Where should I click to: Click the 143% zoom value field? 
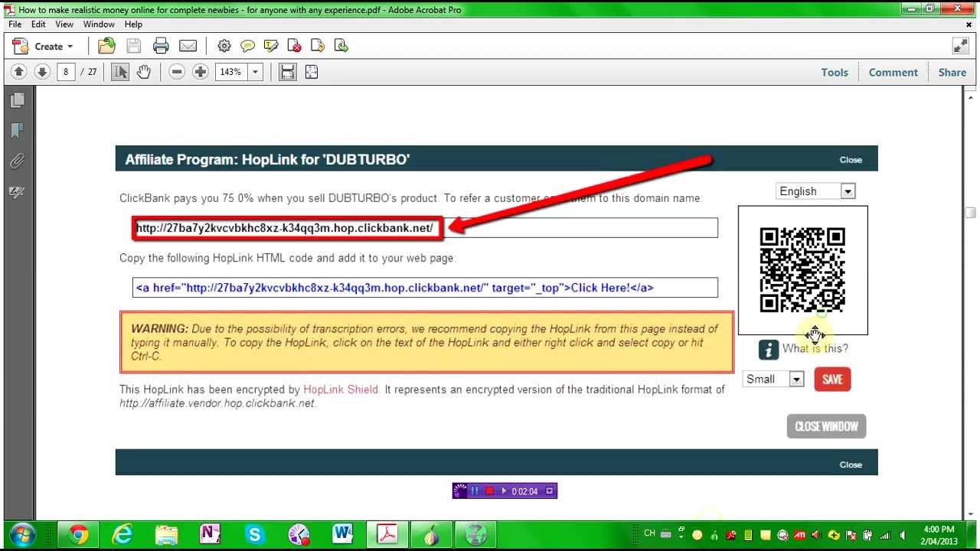[230, 72]
